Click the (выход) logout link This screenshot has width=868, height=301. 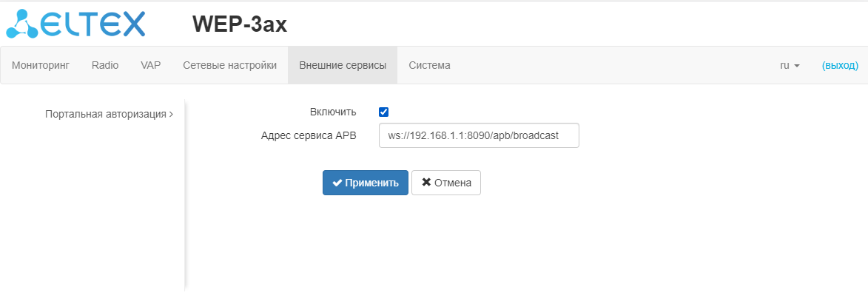840,65
